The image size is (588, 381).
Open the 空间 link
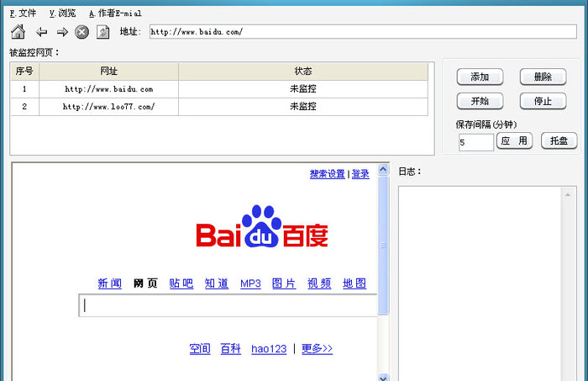click(x=200, y=349)
